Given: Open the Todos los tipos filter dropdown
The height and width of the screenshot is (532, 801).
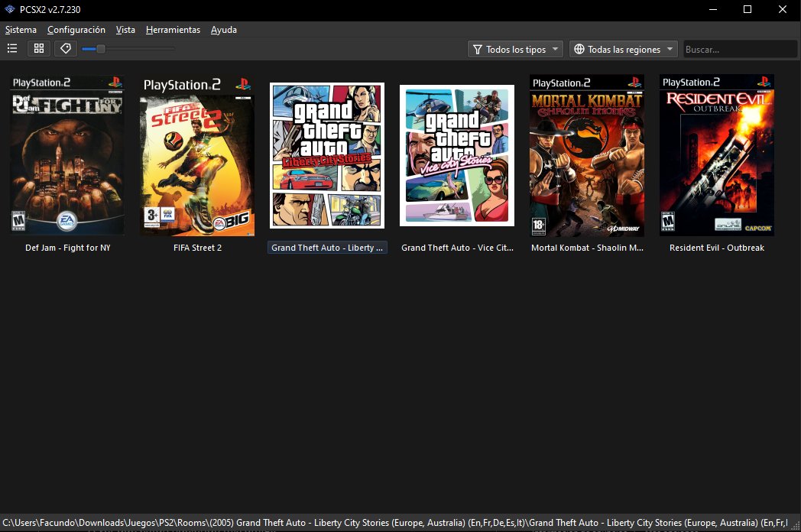Looking at the screenshot, I should 515,49.
